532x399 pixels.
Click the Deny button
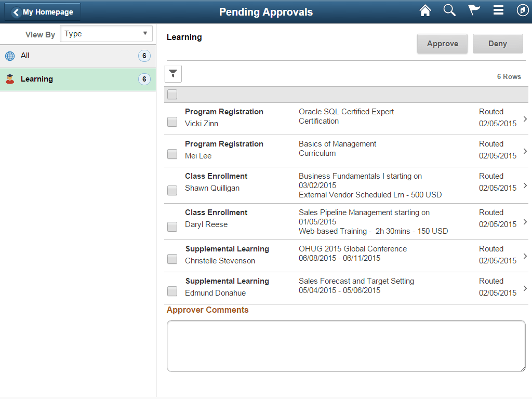coord(498,44)
